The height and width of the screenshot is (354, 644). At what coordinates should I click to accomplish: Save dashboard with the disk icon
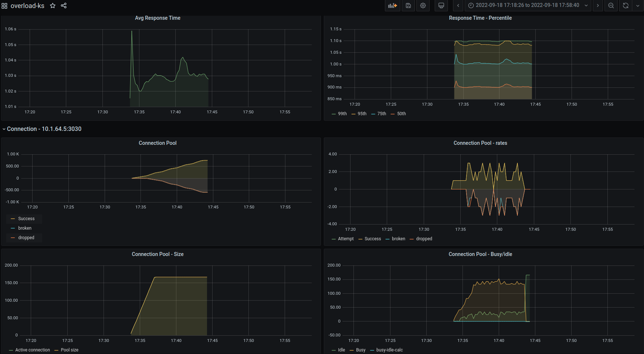tap(408, 5)
